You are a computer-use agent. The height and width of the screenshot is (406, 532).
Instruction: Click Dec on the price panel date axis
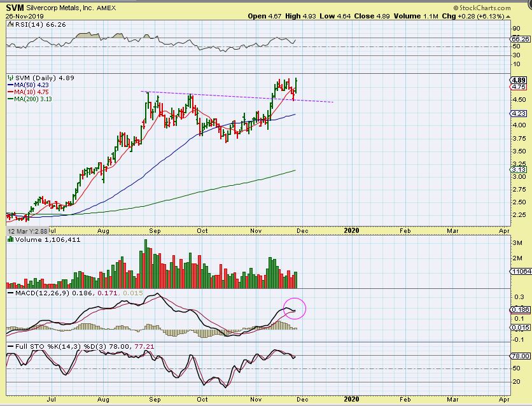302,231
